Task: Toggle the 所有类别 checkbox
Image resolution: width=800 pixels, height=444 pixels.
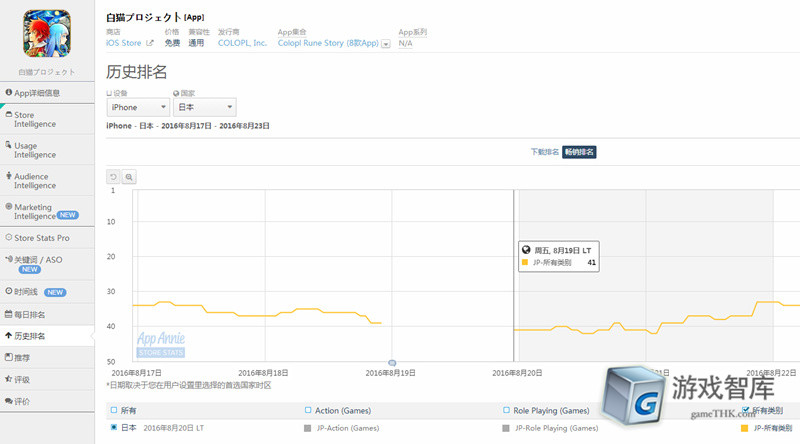Action: [x=746, y=410]
